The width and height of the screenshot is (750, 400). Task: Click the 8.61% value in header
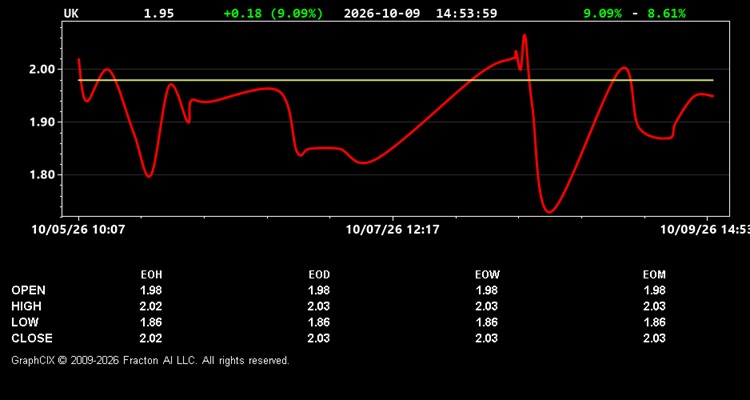(x=666, y=13)
